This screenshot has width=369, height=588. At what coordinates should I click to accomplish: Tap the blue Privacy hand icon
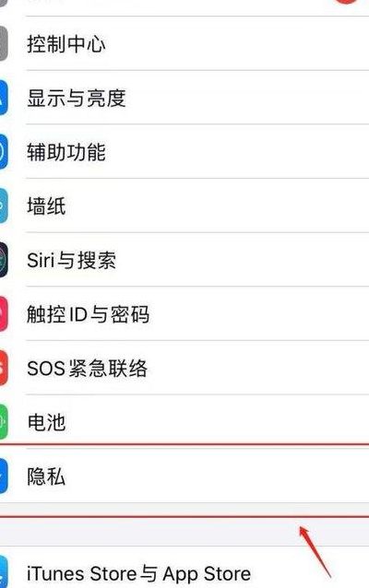tap(4, 476)
